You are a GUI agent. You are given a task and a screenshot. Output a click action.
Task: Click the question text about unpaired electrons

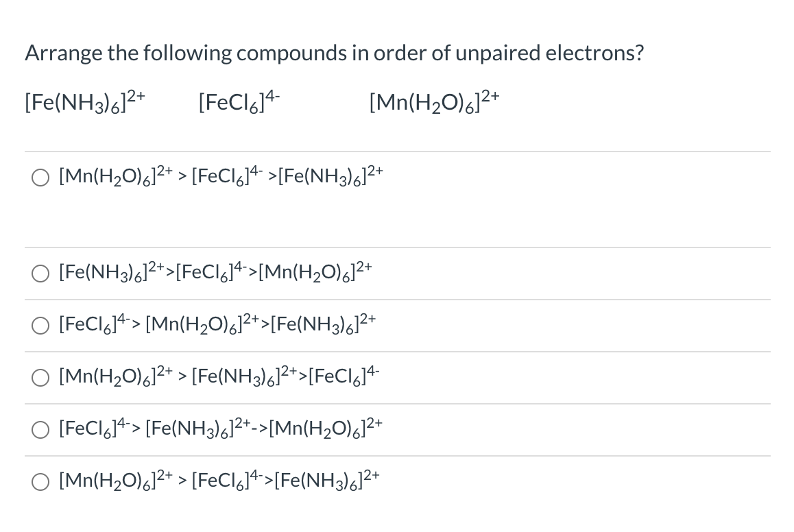tap(334, 52)
